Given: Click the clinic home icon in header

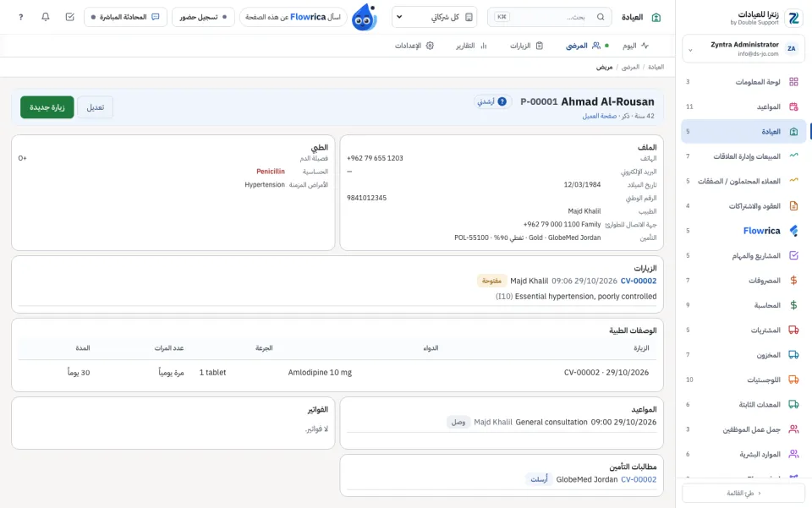Looking at the screenshot, I should coord(656,17).
